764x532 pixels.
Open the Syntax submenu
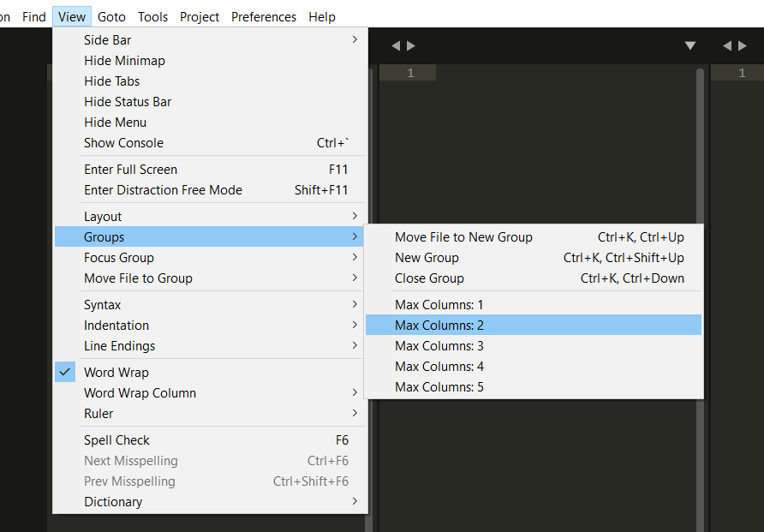coord(102,304)
